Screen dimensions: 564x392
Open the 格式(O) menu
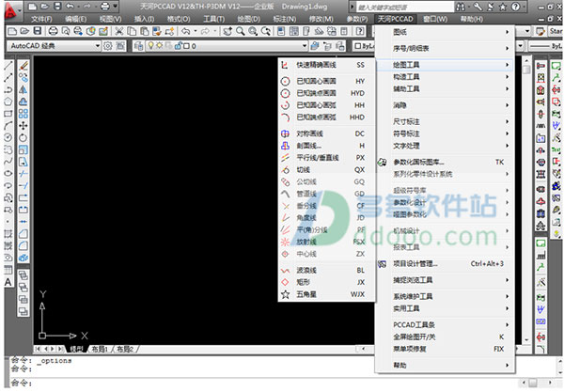[179, 19]
